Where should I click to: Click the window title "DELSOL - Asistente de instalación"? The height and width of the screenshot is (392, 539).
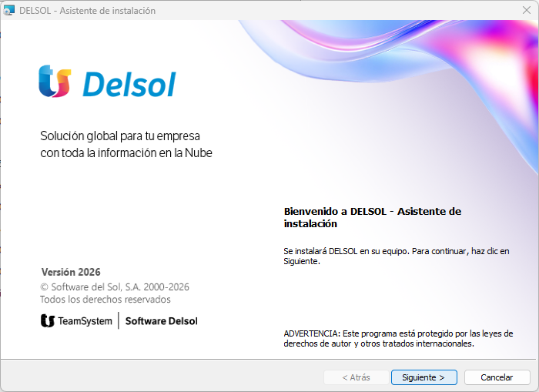(x=87, y=11)
